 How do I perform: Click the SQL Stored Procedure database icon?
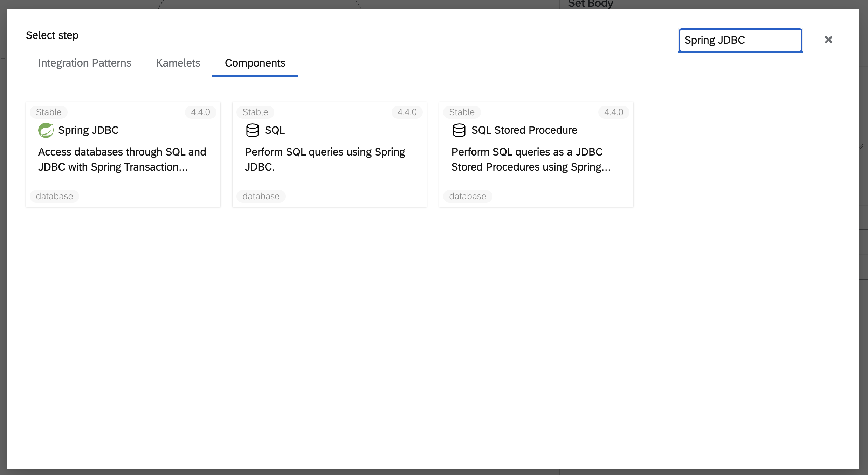tap(459, 130)
